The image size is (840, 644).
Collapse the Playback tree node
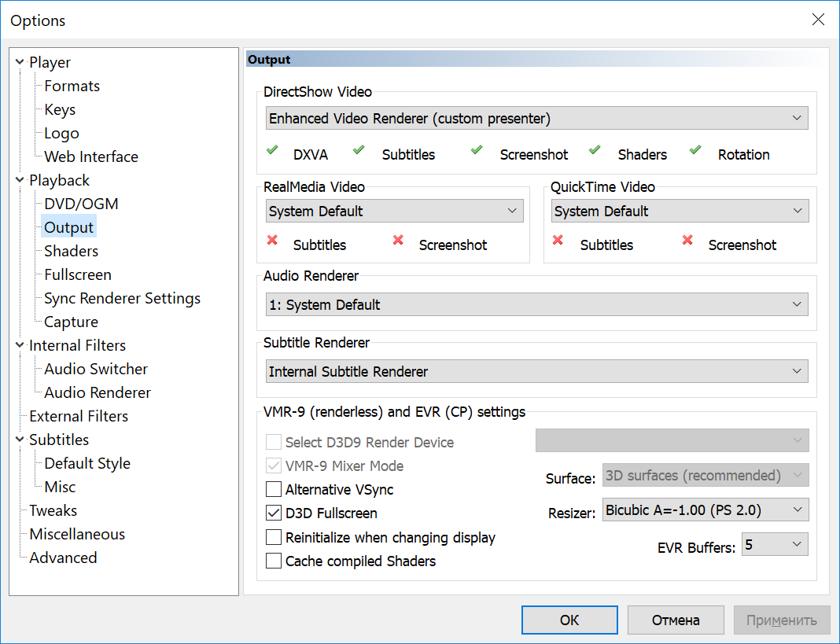point(20,180)
